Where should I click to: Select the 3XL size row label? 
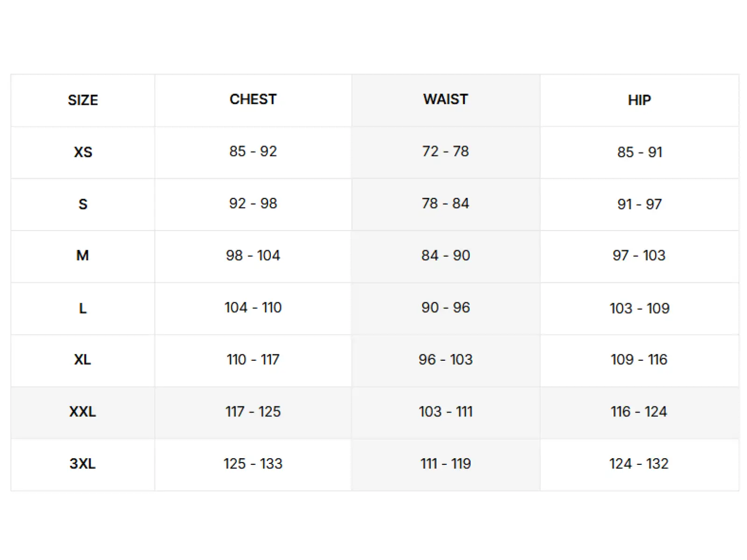(x=83, y=464)
